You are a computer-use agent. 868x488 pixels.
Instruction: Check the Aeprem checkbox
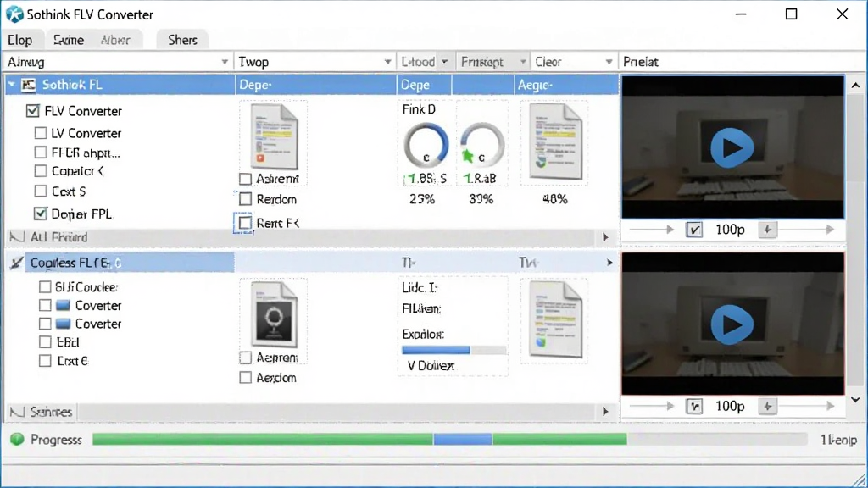point(245,358)
